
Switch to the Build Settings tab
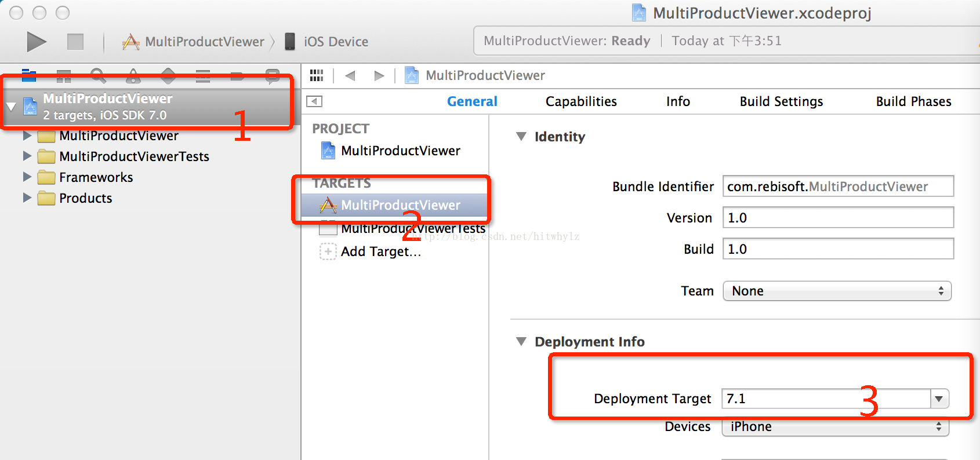[781, 101]
